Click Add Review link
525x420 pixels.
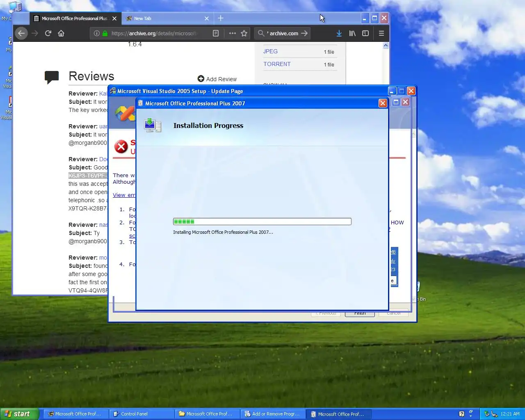click(217, 79)
